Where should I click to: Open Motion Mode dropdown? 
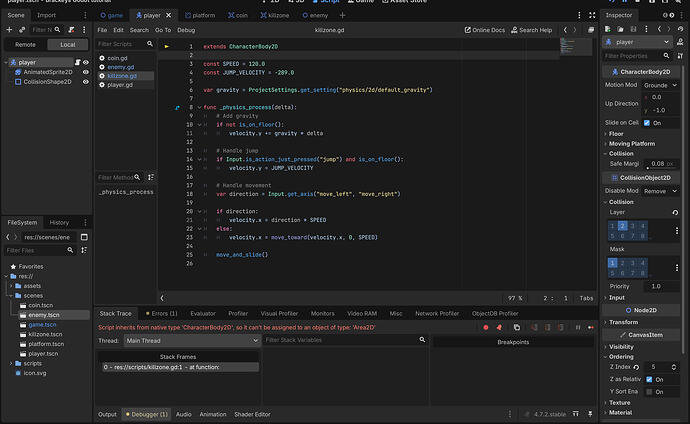tap(660, 85)
